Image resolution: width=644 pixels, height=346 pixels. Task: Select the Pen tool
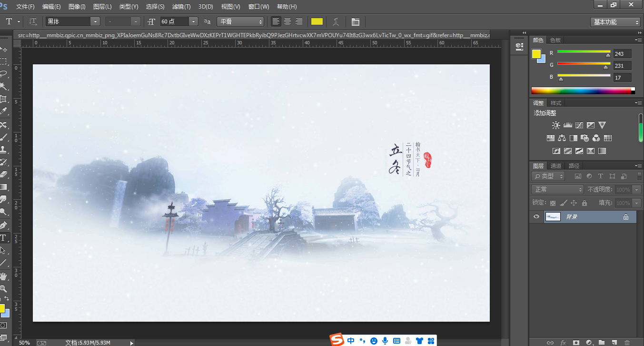point(4,225)
